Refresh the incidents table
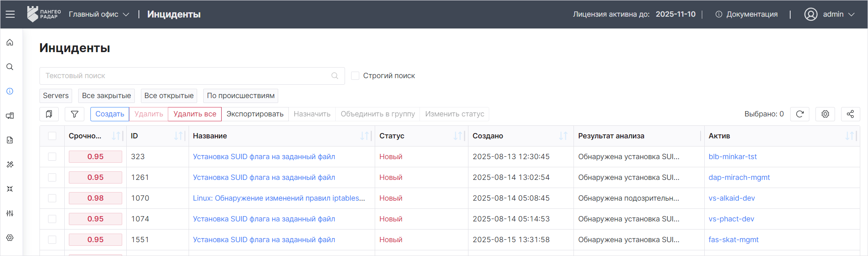Image resolution: width=868 pixels, height=256 pixels. 800,114
